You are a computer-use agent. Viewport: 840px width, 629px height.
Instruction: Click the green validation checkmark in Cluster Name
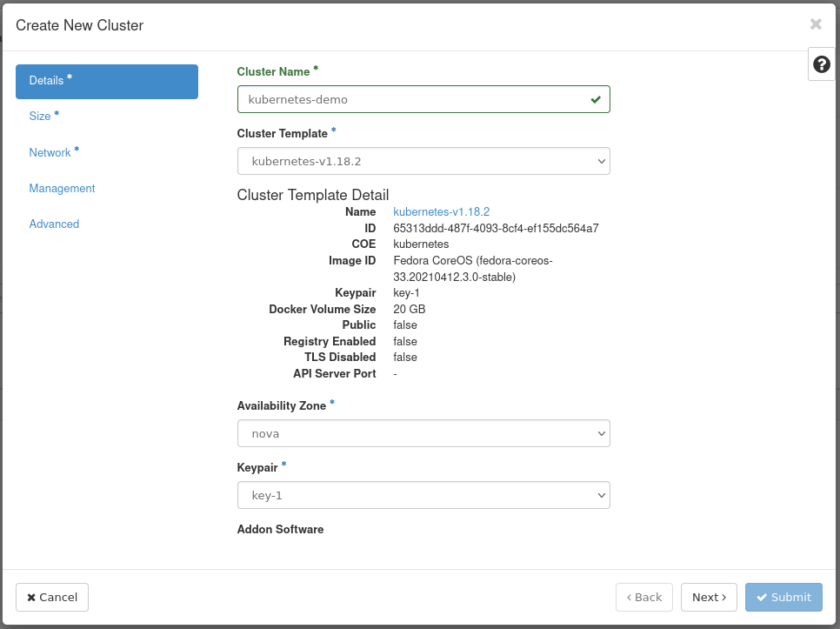[x=596, y=100]
